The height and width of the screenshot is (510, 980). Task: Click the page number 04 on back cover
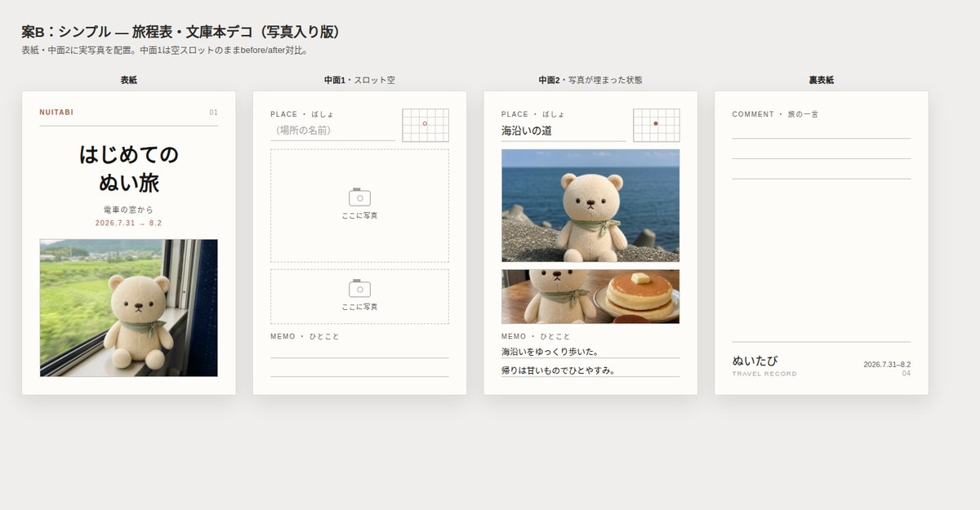pyautogui.click(x=906, y=373)
